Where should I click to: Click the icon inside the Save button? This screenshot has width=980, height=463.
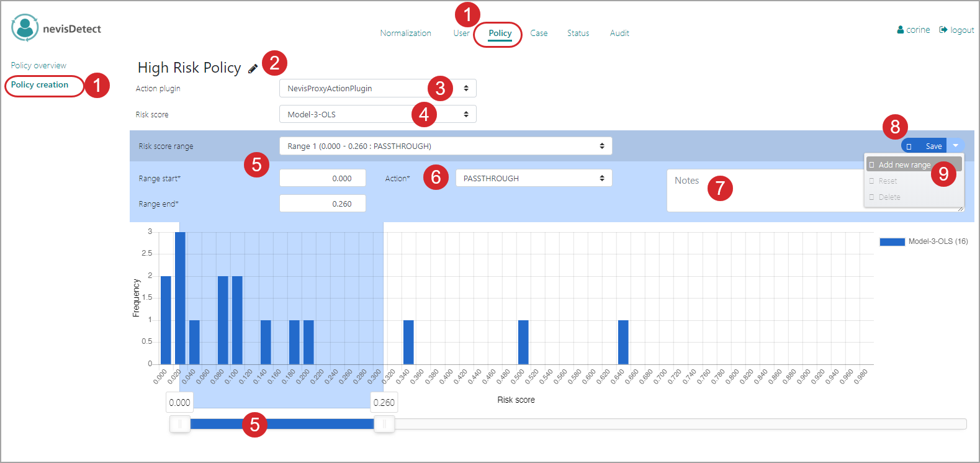click(x=909, y=146)
